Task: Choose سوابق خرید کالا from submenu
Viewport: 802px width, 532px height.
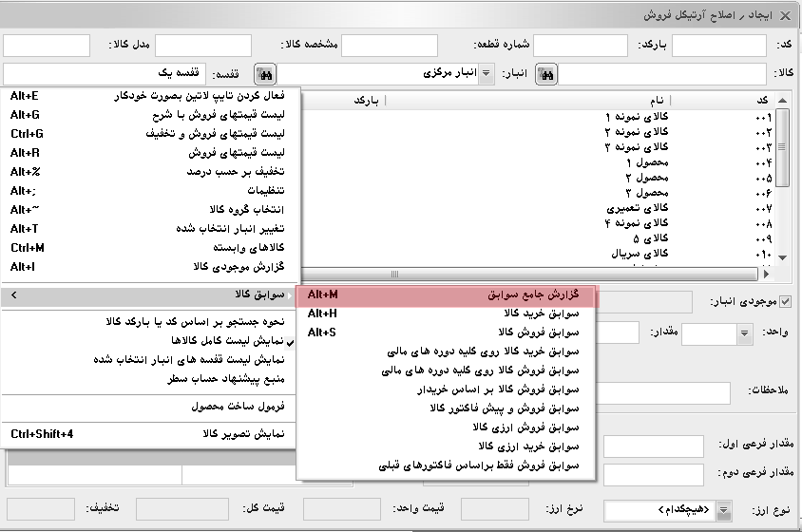Action: point(446,313)
